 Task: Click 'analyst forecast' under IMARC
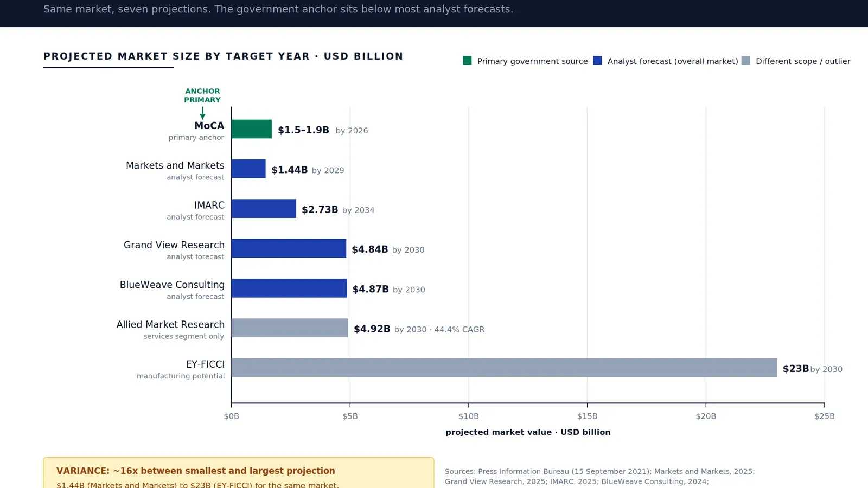click(195, 217)
